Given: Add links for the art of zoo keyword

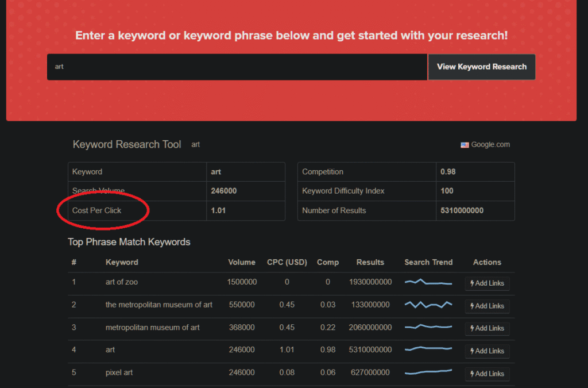Looking at the screenshot, I should [x=487, y=283].
